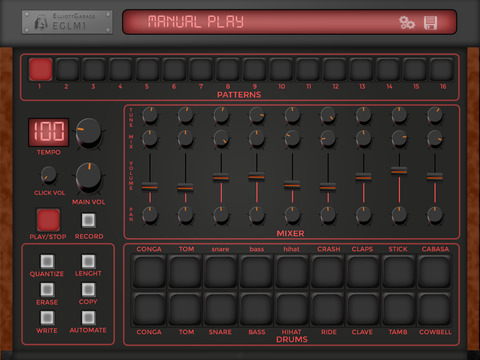Click the stick/tamb channel mix knob
480x360 pixels.
[x=399, y=139]
